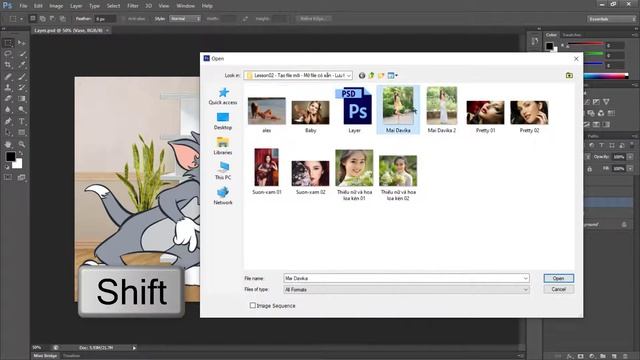Click the Intersect with selection icon

(62, 19)
